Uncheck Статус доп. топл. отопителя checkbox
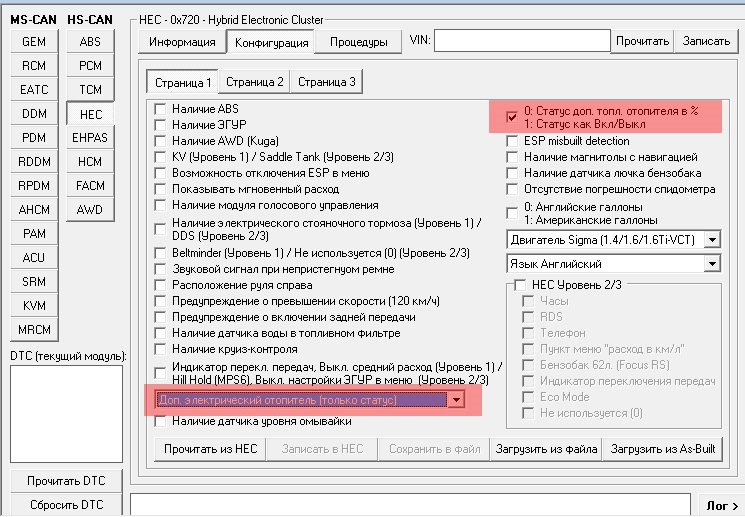This screenshot has height=517, width=745. click(512, 117)
